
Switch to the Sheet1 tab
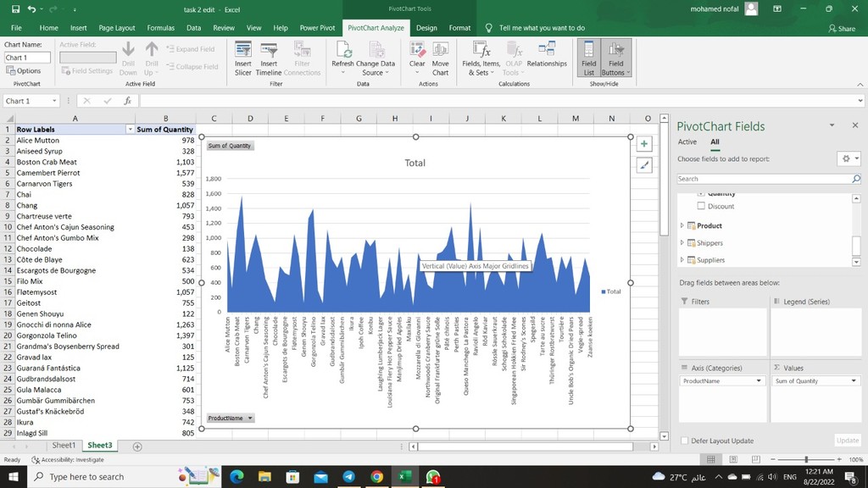coord(64,446)
